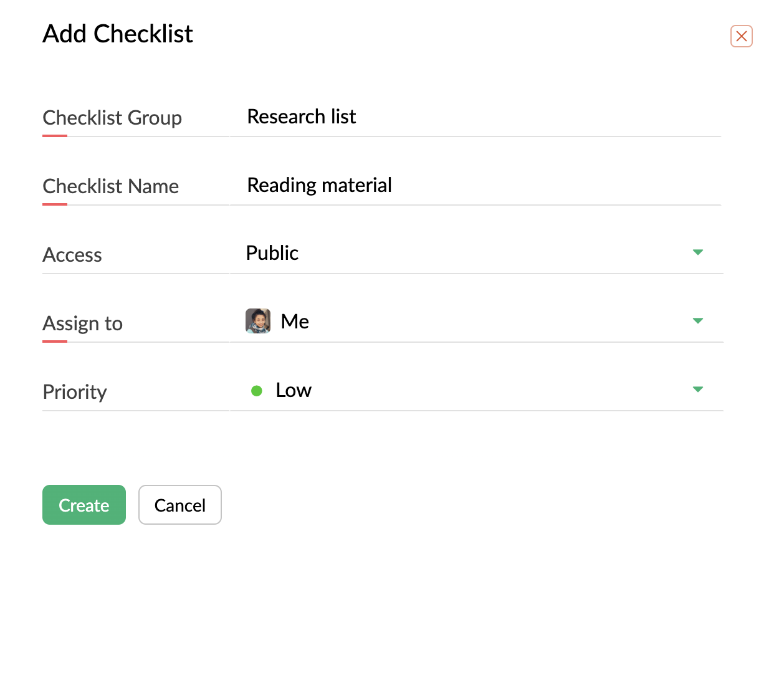Click the Me assignee name
Screen dimensions: 784x683
(295, 322)
